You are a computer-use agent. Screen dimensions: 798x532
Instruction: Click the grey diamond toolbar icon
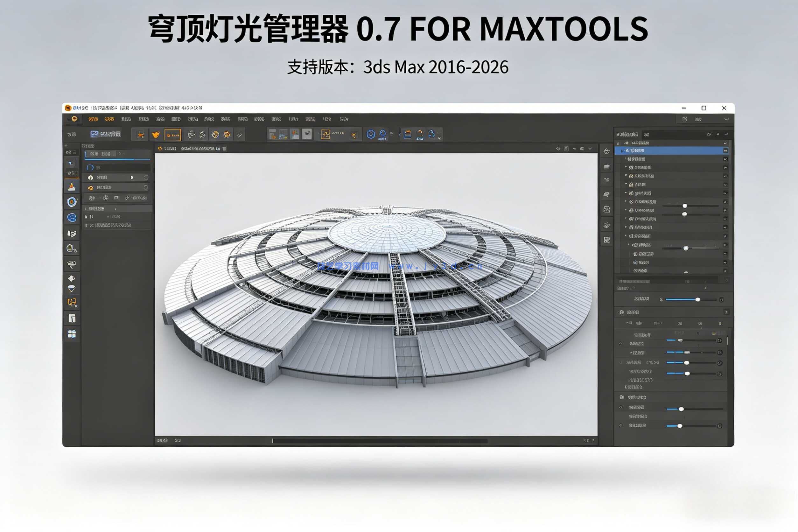239,135
